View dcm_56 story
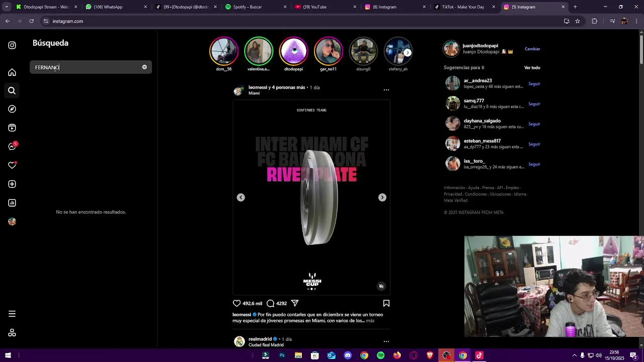This screenshot has height=362, width=644. 224,51
